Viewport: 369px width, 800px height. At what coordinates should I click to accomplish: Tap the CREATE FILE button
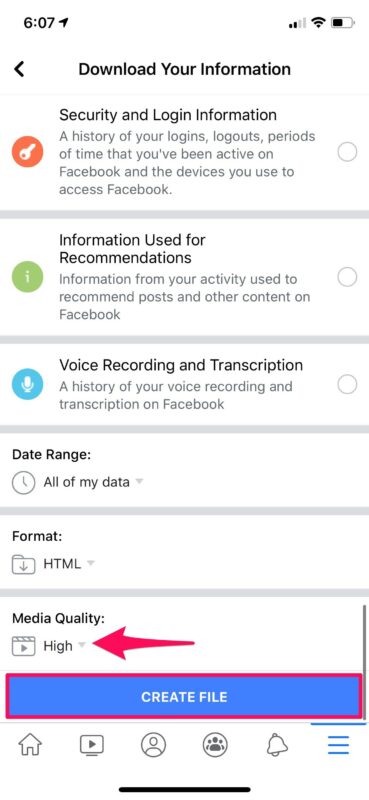pos(184,697)
